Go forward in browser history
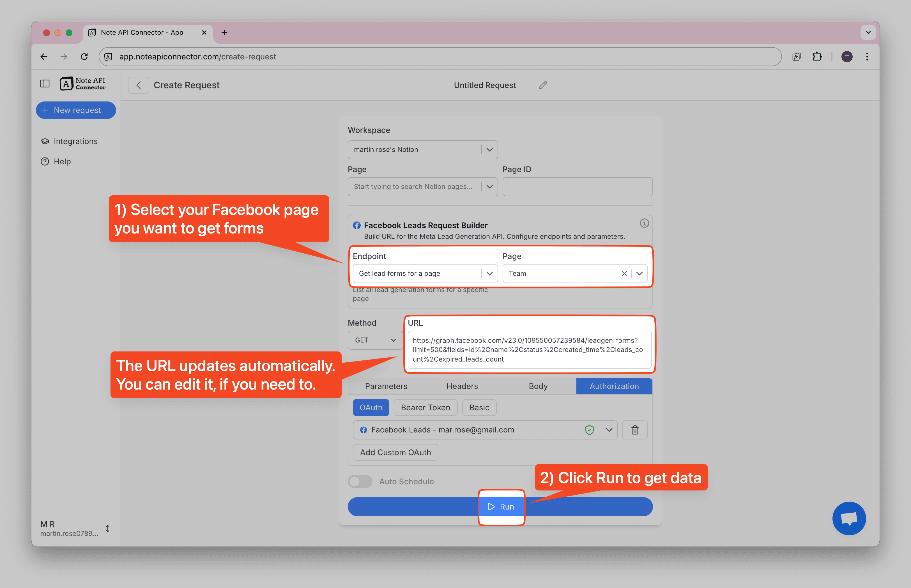The height and width of the screenshot is (588, 911). pyautogui.click(x=64, y=57)
